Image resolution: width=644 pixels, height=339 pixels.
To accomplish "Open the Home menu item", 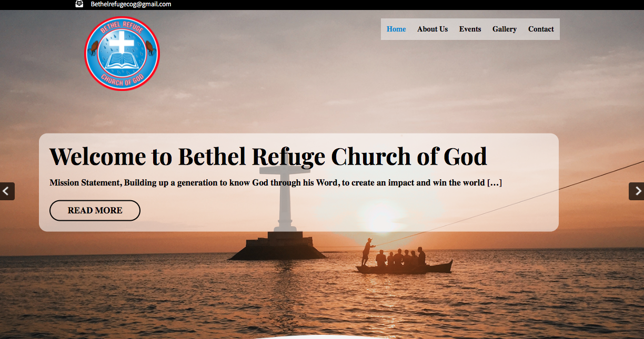I will (396, 29).
